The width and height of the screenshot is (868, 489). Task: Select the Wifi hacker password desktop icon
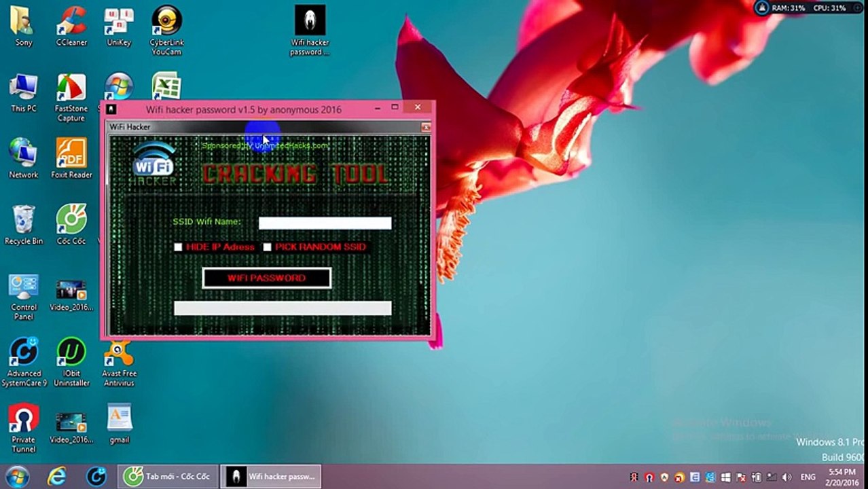click(x=310, y=31)
